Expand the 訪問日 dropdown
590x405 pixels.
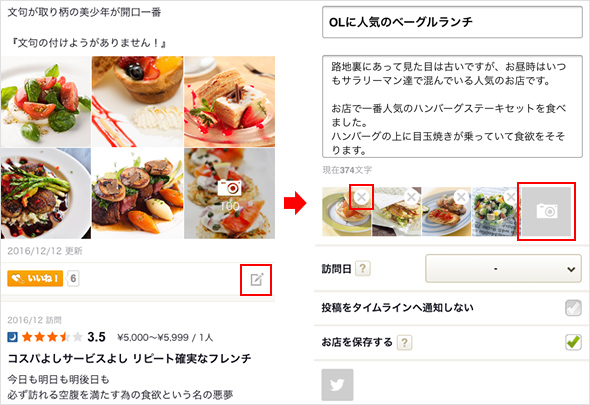click(x=503, y=269)
